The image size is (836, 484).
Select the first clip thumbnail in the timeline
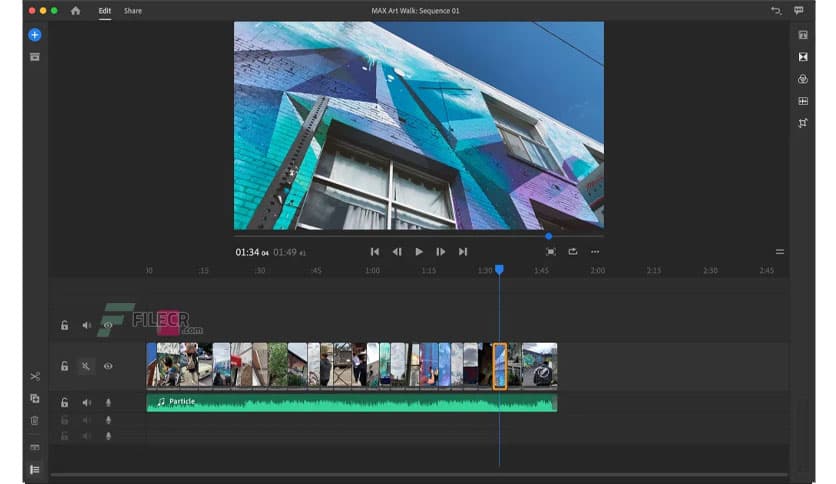[x=151, y=365]
